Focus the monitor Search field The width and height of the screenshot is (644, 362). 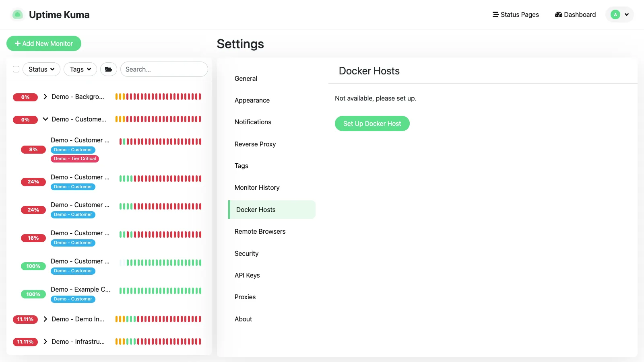pyautogui.click(x=164, y=69)
